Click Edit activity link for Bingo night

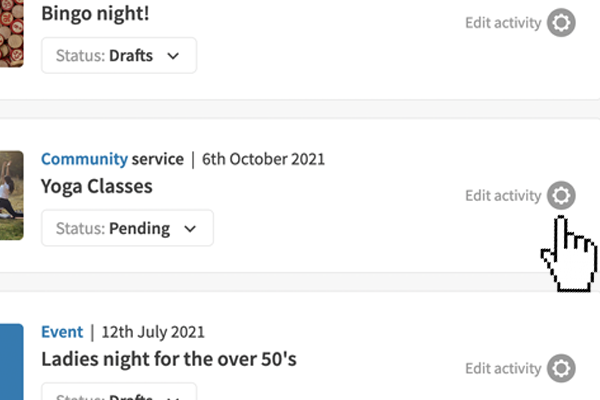click(503, 22)
